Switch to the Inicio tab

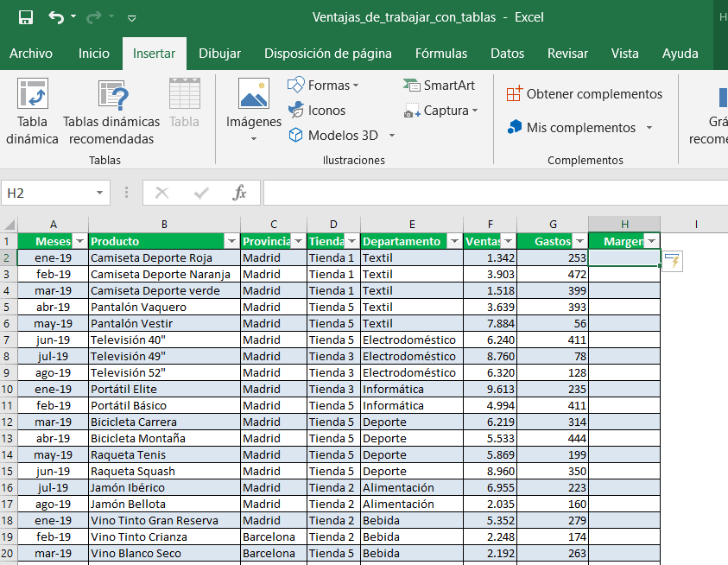pos(94,54)
